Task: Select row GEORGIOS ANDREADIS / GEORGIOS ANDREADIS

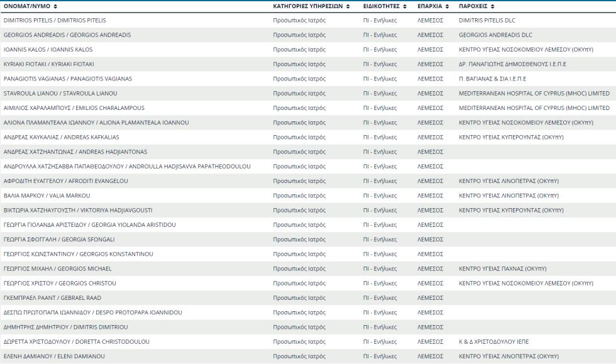Action: click(x=308, y=35)
